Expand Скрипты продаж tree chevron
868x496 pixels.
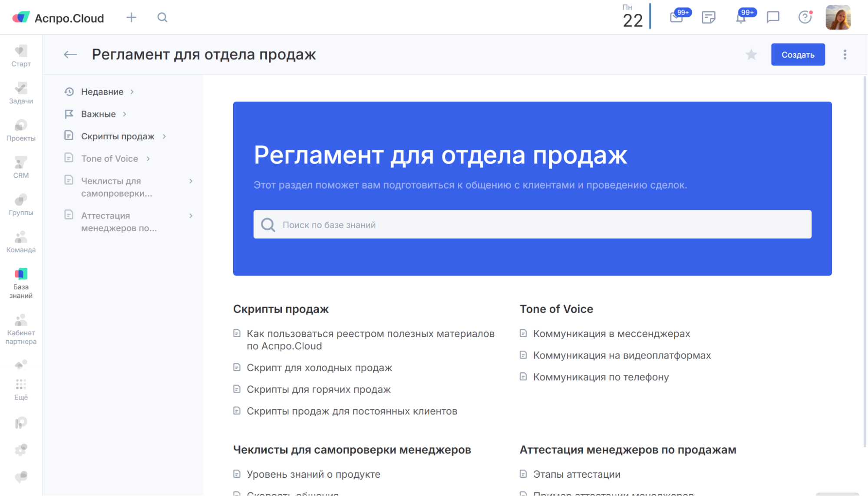164,137
